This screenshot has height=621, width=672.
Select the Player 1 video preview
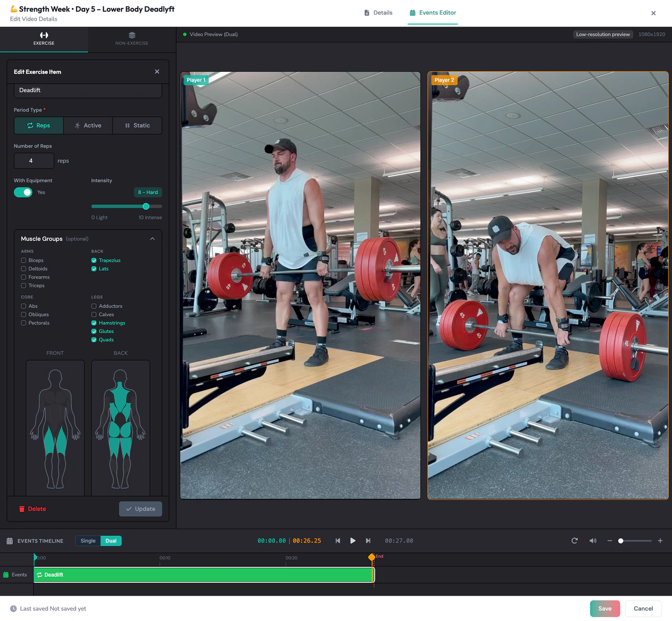(x=300, y=285)
